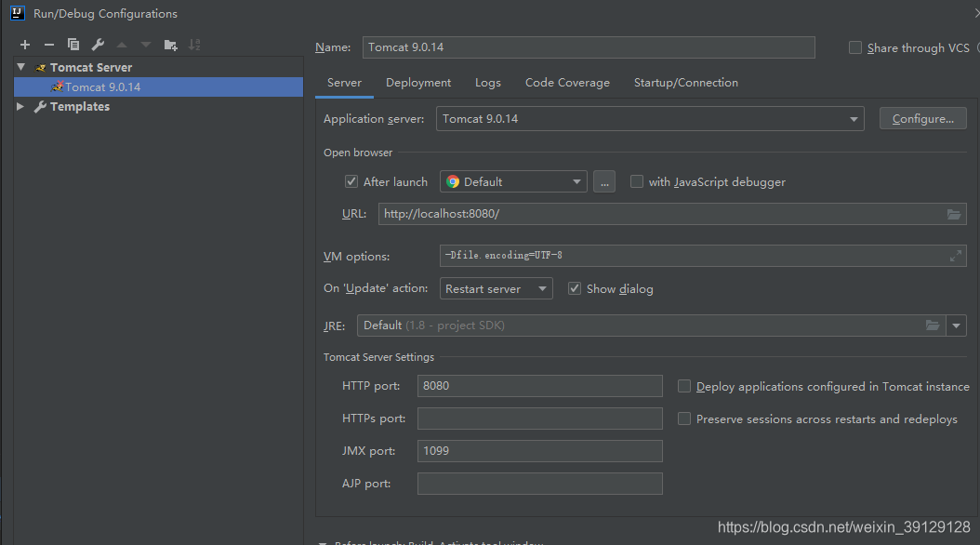Click the Name field

point(589,47)
